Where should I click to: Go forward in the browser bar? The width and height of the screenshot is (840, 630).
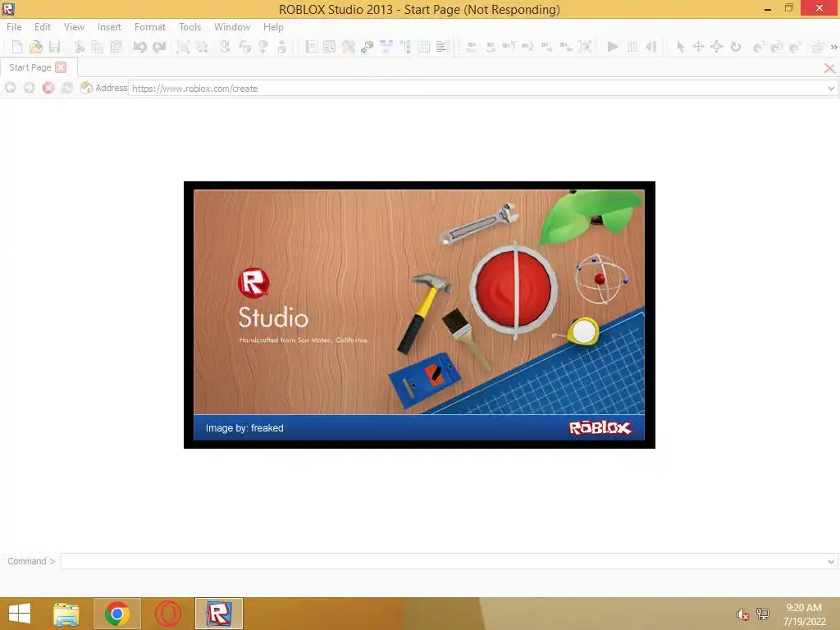pyautogui.click(x=29, y=88)
